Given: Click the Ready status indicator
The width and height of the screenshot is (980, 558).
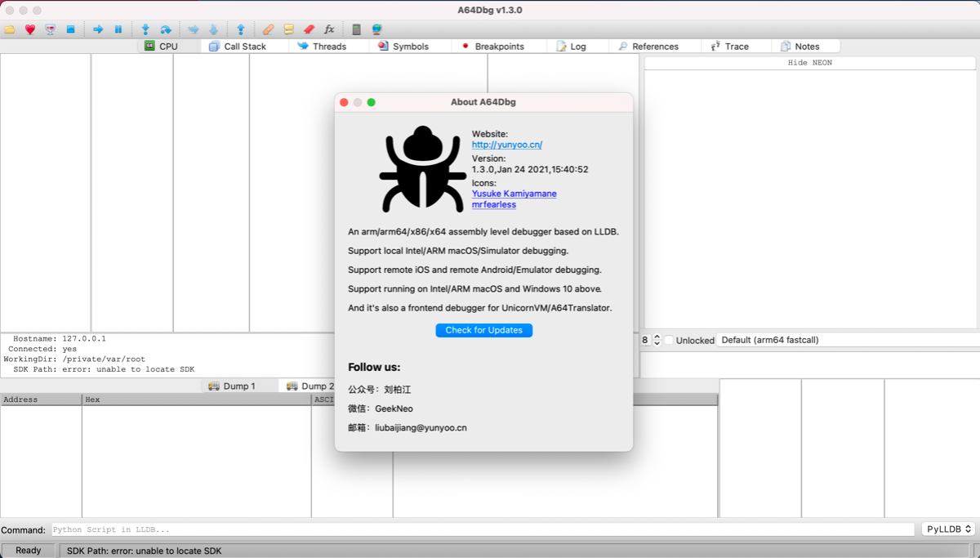Looking at the screenshot, I should [x=29, y=551].
